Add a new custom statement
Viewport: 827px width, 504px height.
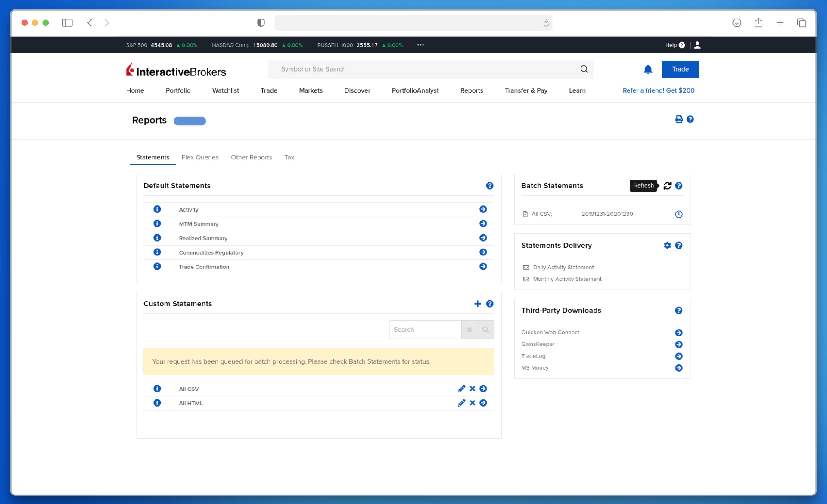[477, 304]
